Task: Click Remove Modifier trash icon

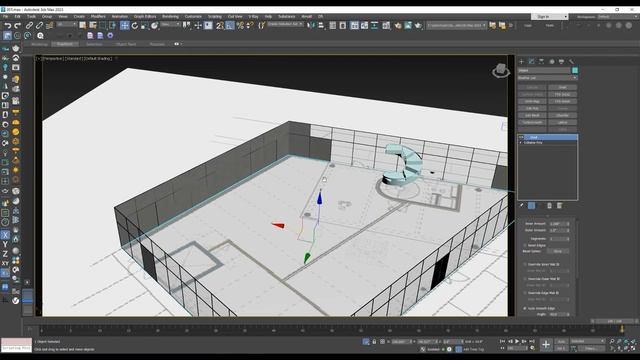Action: [549, 206]
